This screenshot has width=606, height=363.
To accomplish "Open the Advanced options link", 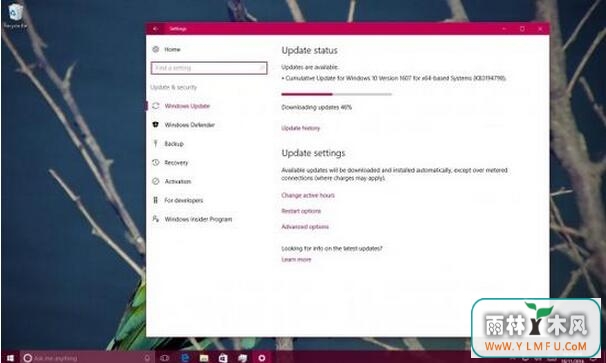I will [305, 227].
